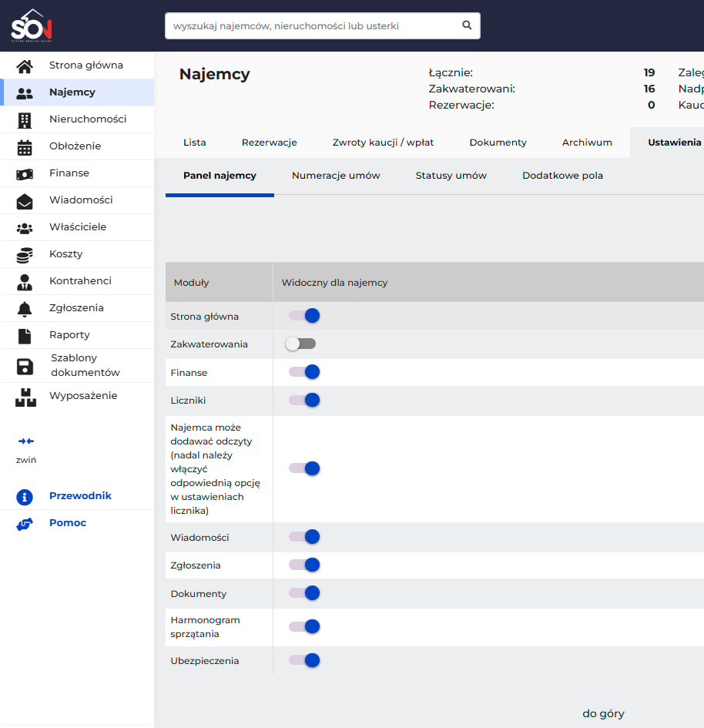Switch to the upper Dokumenty tab
This screenshot has height=728, width=704.
click(498, 143)
